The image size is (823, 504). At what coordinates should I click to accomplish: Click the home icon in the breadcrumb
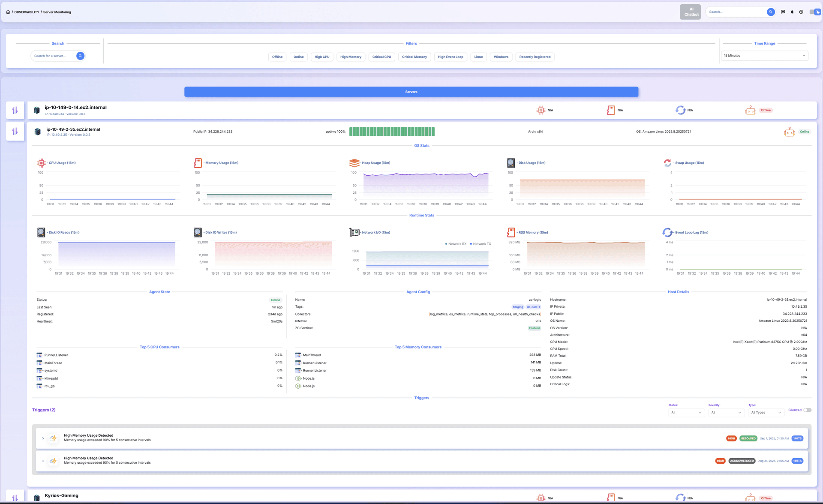point(8,12)
